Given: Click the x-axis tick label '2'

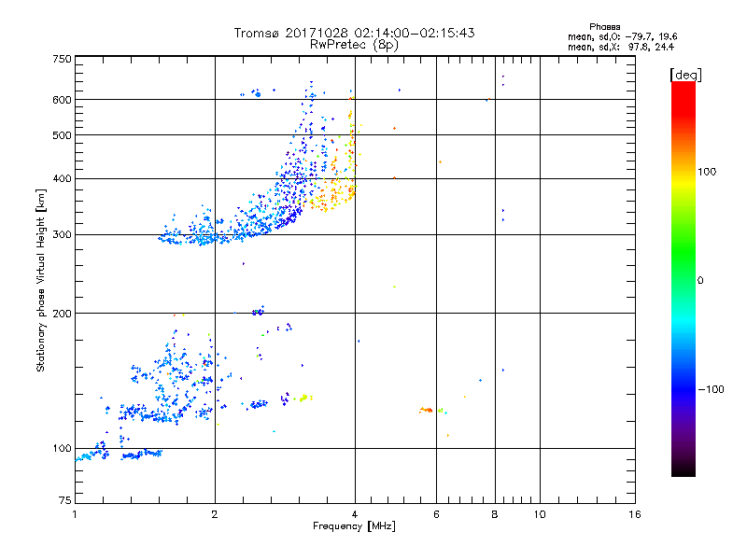Looking at the screenshot, I should [215, 514].
